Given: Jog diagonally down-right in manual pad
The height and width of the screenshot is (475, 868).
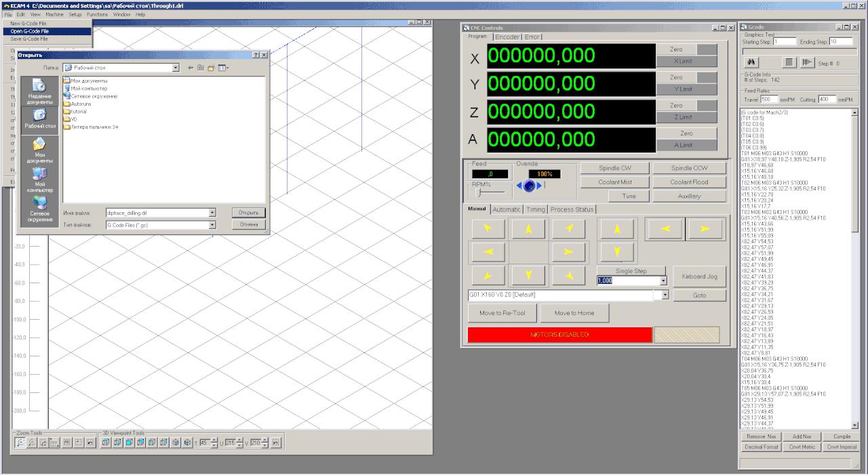Looking at the screenshot, I should click(x=568, y=275).
